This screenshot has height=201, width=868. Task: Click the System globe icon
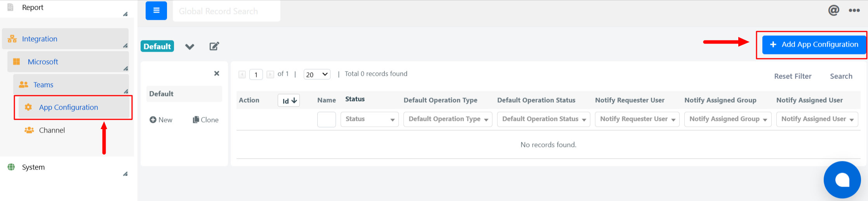coord(11,167)
